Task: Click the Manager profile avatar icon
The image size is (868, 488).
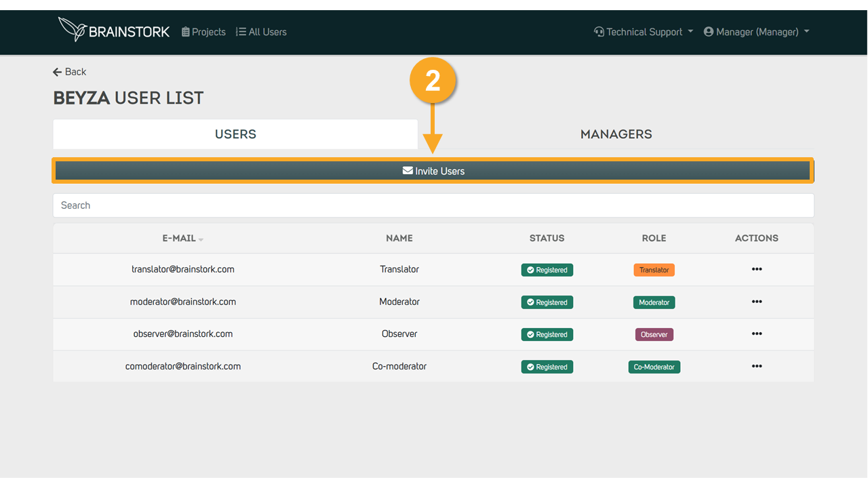Action: (x=709, y=32)
